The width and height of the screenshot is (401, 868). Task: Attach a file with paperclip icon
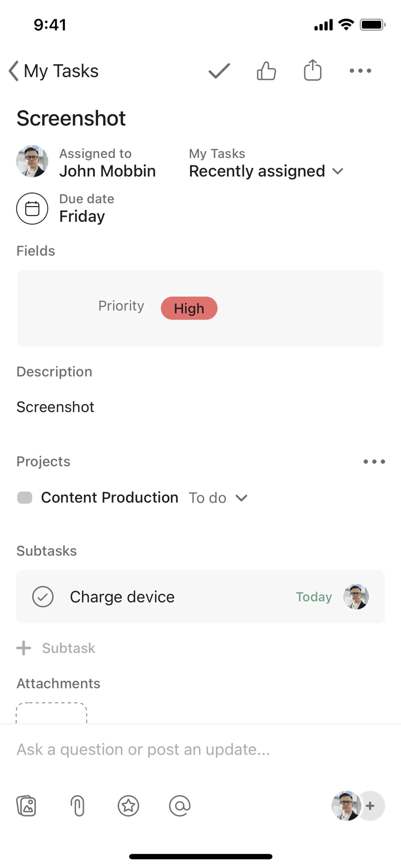(x=77, y=806)
